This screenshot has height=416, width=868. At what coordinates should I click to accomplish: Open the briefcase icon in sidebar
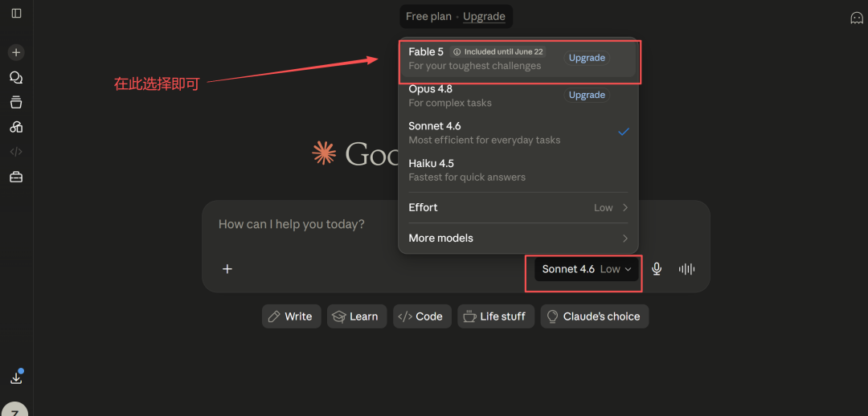pyautogui.click(x=16, y=177)
